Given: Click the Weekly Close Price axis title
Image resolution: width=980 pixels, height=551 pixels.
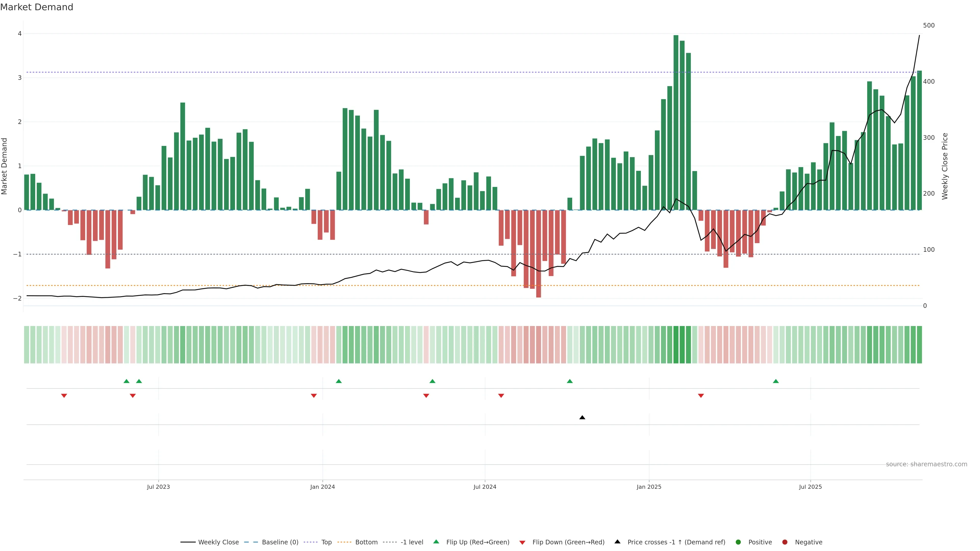Looking at the screenshot, I should (945, 166).
